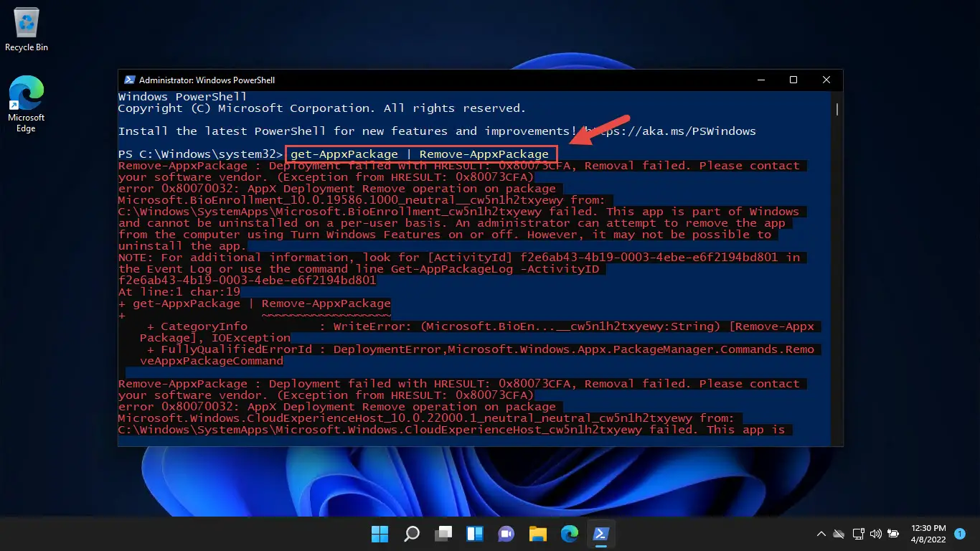Click the '+ get-AppxPackage | Remove-AppxPackage' error line
980x551 pixels.
coord(255,303)
